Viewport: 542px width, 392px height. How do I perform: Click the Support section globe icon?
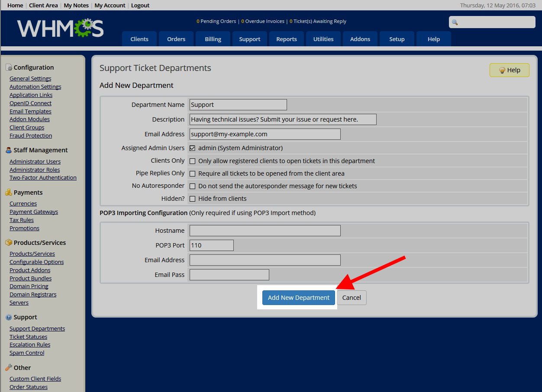[9, 317]
